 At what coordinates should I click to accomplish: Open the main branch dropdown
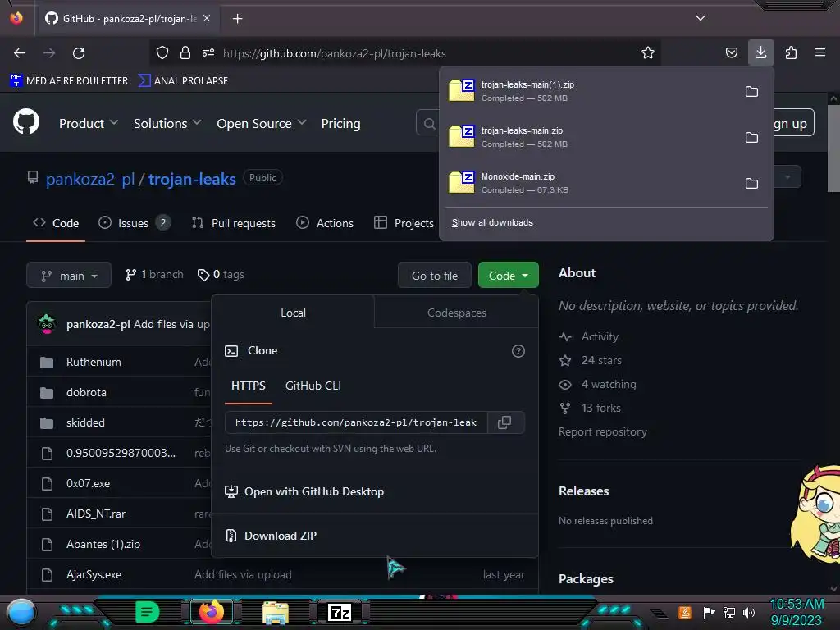pos(69,276)
